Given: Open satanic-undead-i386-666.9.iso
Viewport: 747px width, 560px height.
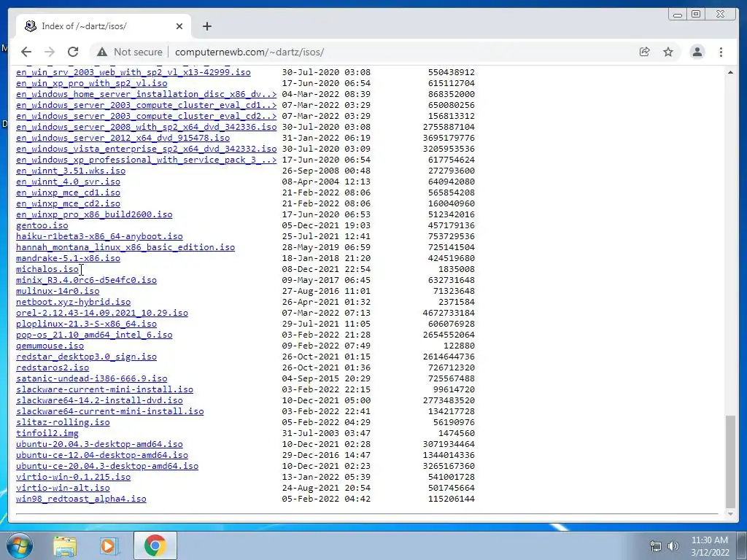Looking at the screenshot, I should 91,378.
